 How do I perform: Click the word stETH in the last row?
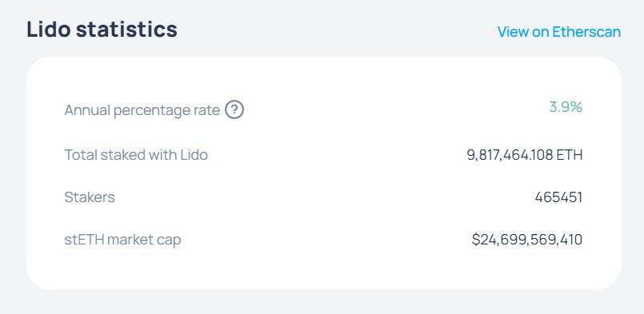tap(84, 240)
